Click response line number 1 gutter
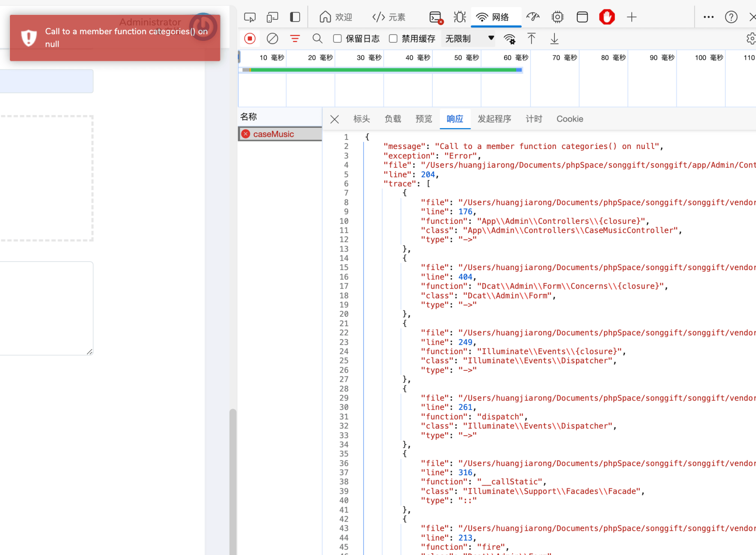 (x=346, y=137)
